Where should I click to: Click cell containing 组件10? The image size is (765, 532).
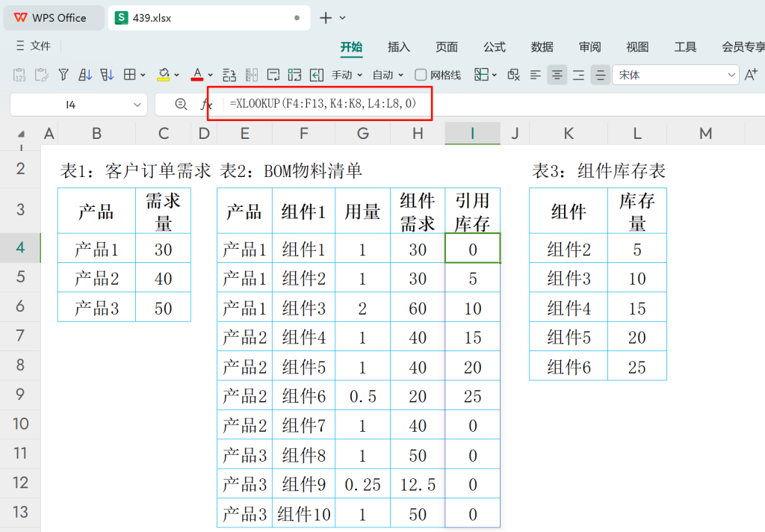click(x=303, y=513)
